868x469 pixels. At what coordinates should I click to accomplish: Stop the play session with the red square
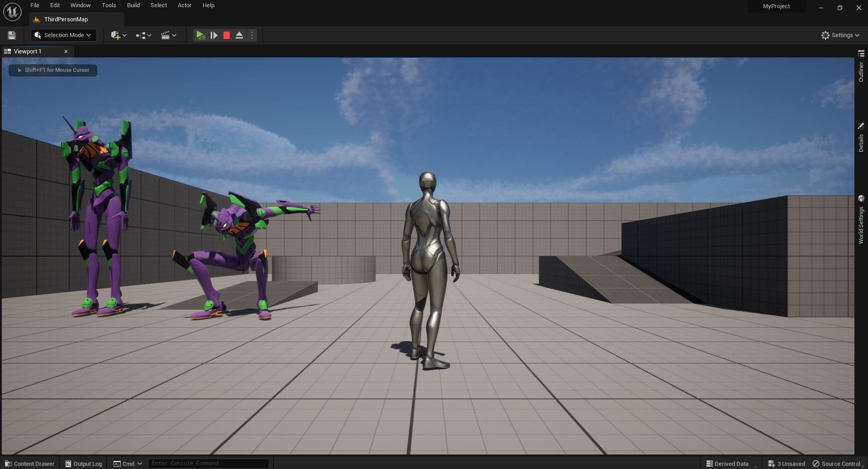tap(227, 35)
